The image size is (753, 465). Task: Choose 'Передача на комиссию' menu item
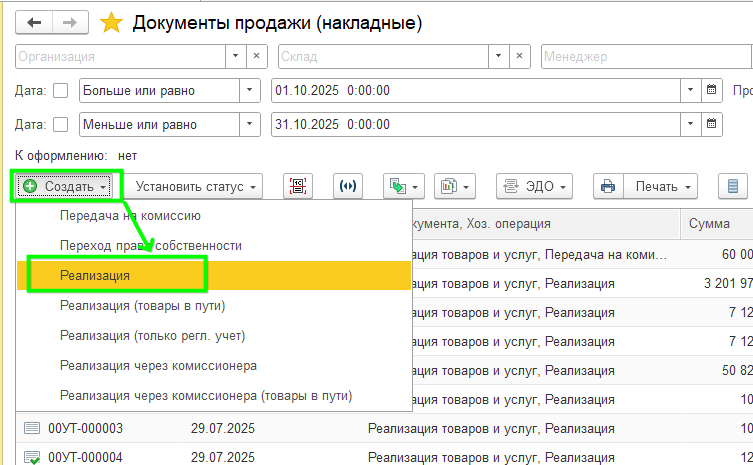click(130, 216)
